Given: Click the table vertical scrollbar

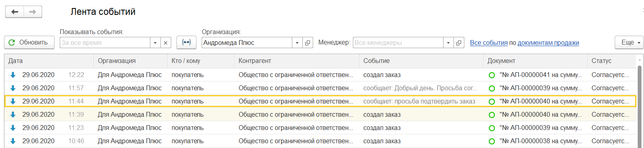Looking at the screenshot, I should pos(640,104).
